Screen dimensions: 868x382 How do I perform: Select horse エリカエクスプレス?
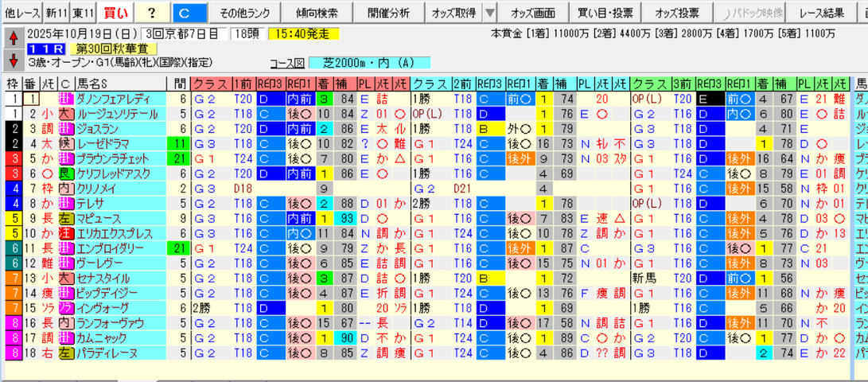[x=121, y=234]
